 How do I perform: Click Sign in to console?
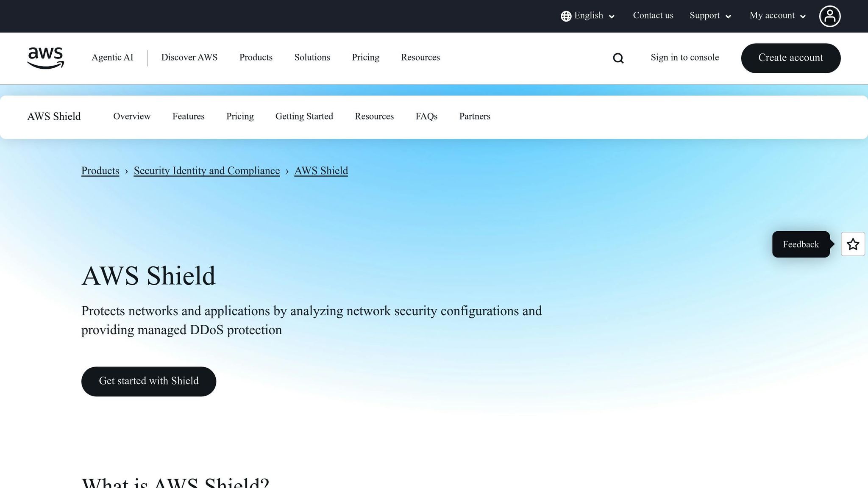tap(685, 57)
